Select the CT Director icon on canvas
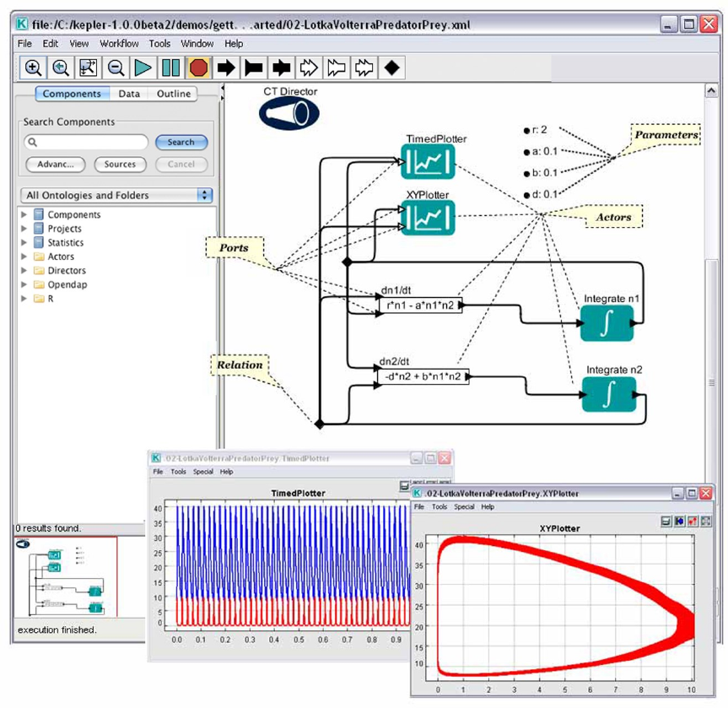The width and height of the screenshot is (728, 708). (288, 112)
